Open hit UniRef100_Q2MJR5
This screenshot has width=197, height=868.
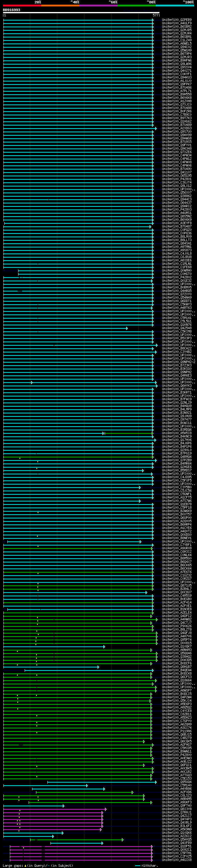coord(176,30)
